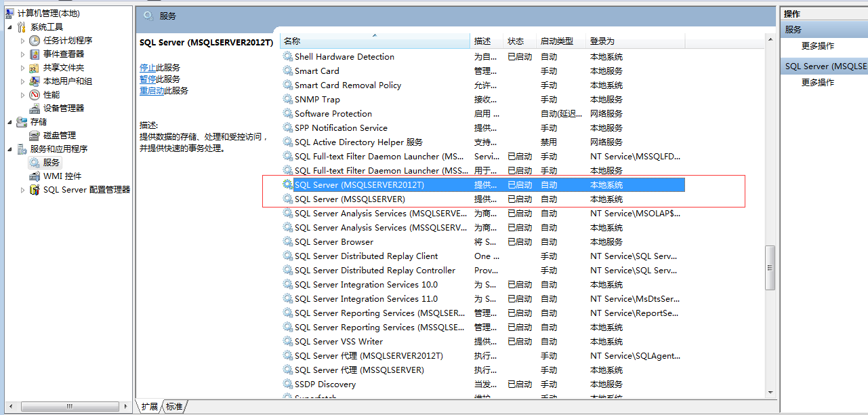Select SQL Active Directory Helper 服务 row

(x=483, y=142)
